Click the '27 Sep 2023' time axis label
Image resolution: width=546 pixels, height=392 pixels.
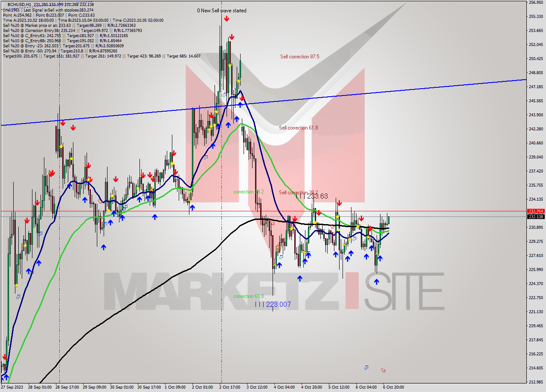[x=12, y=388]
